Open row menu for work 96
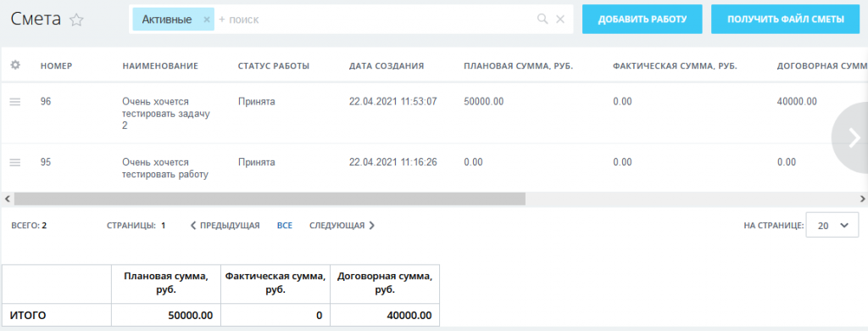The height and width of the screenshot is (331, 868). [x=15, y=102]
